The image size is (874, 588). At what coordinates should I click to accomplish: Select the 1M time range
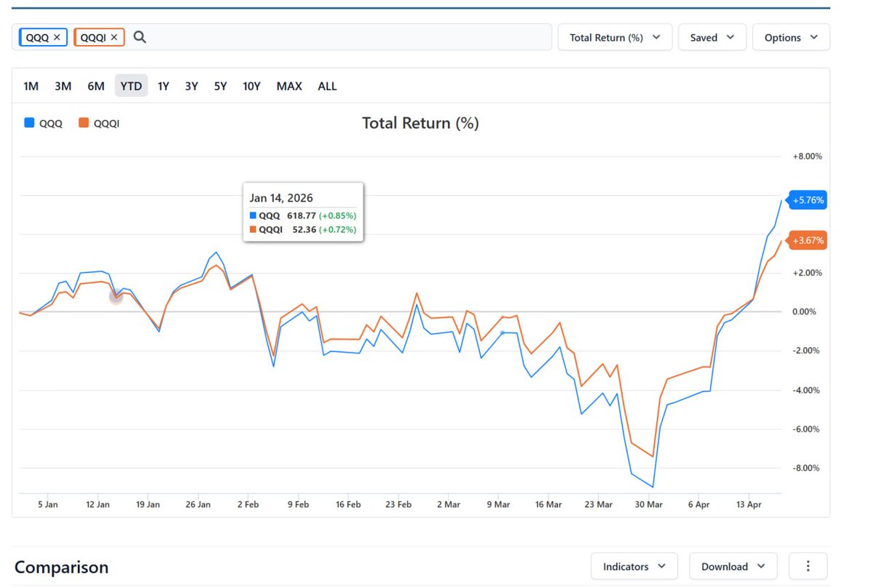(x=31, y=86)
